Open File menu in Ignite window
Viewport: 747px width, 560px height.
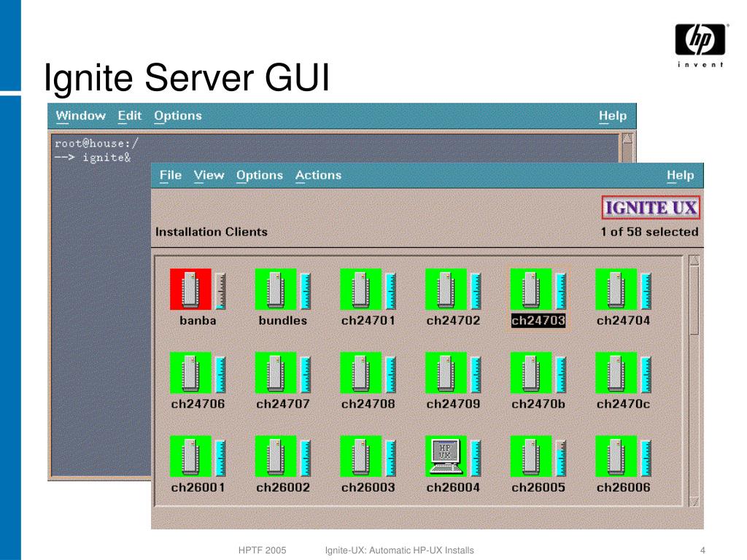tap(171, 175)
